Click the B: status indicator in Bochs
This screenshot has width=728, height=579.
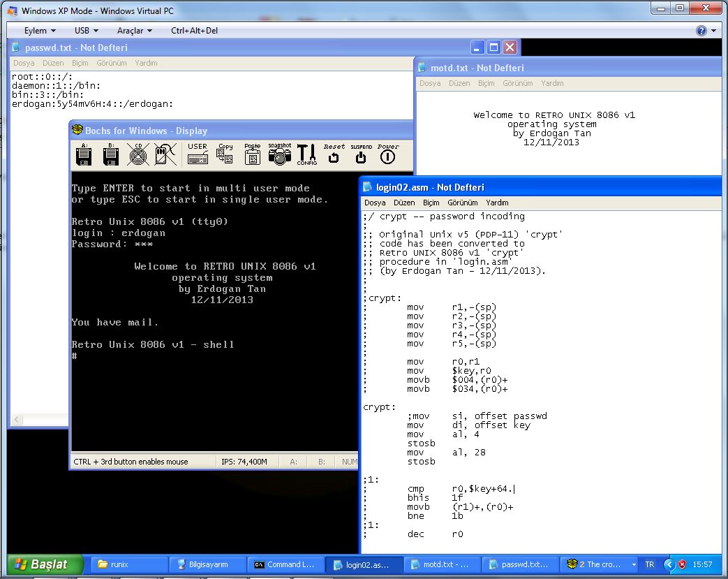tap(322, 462)
